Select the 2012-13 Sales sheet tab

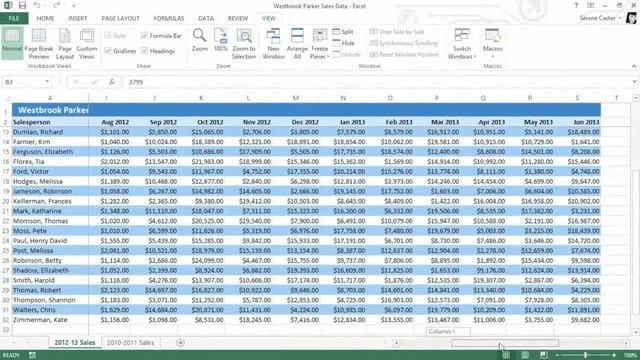pyautogui.click(x=75, y=343)
